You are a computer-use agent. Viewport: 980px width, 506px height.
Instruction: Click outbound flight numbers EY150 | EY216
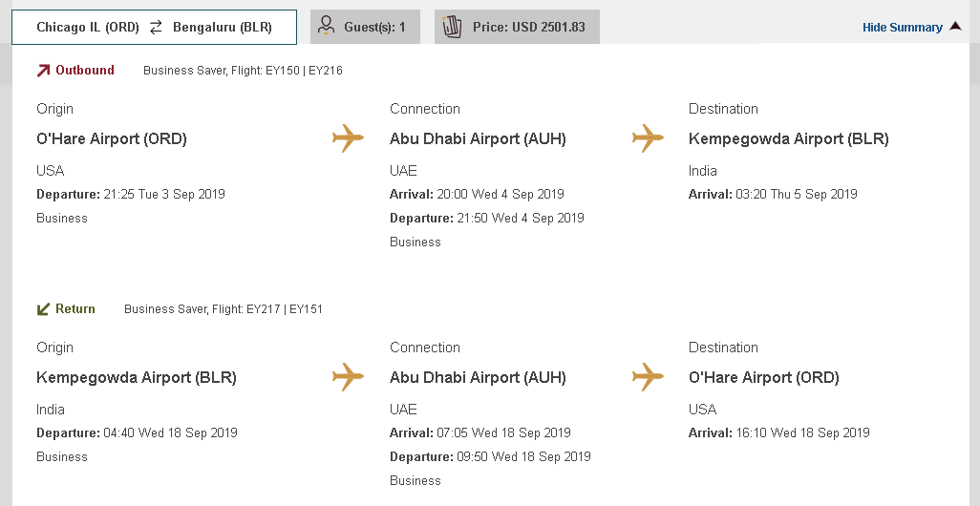pyautogui.click(x=304, y=71)
